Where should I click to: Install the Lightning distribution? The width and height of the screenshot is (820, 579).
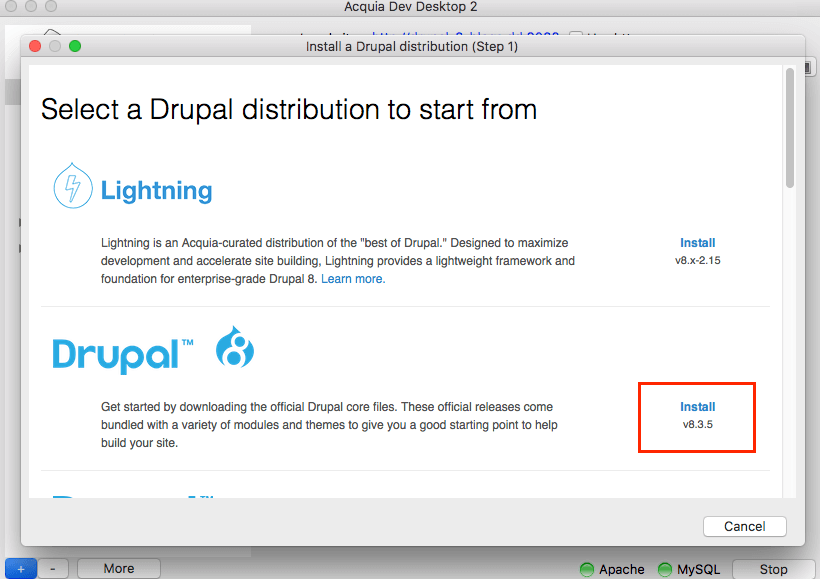(x=697, y=243)
